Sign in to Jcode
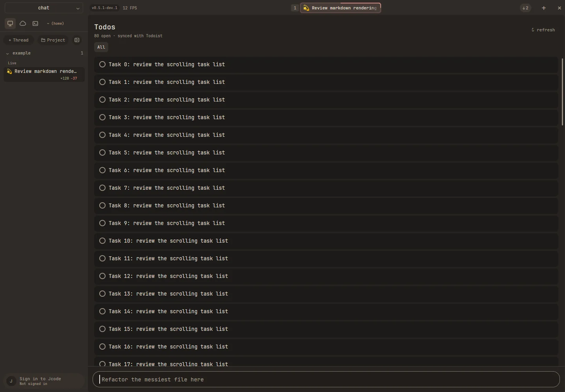Viewport: 565px width, 392px height. coord(44,381)
